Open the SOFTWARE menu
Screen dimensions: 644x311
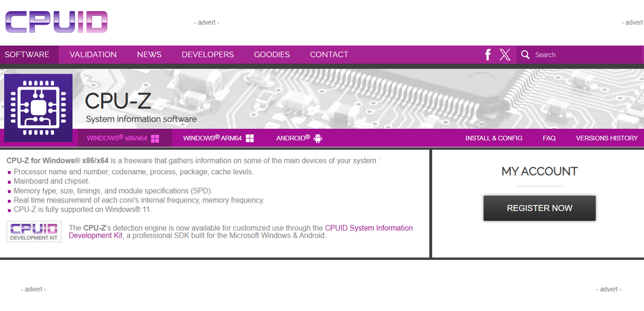pyautogui.click(x=27, y=55)
